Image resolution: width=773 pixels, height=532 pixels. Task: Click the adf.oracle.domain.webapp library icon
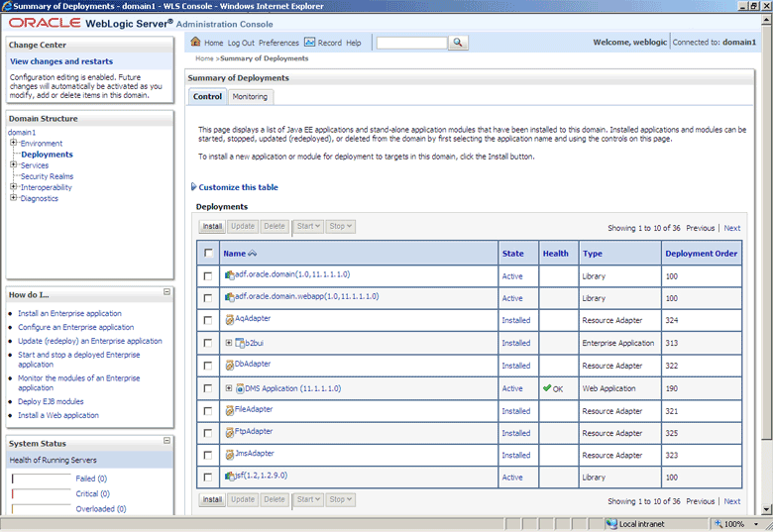click(x=230, y=297)
